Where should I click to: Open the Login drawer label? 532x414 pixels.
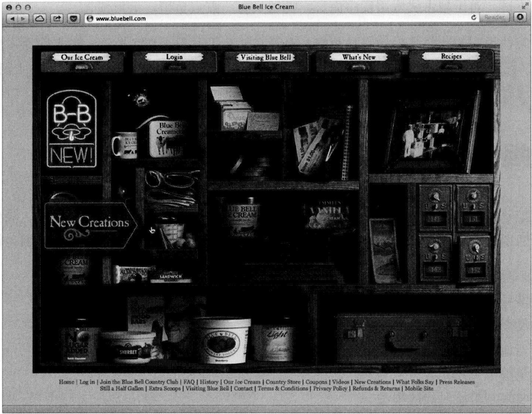click(174, 57)
